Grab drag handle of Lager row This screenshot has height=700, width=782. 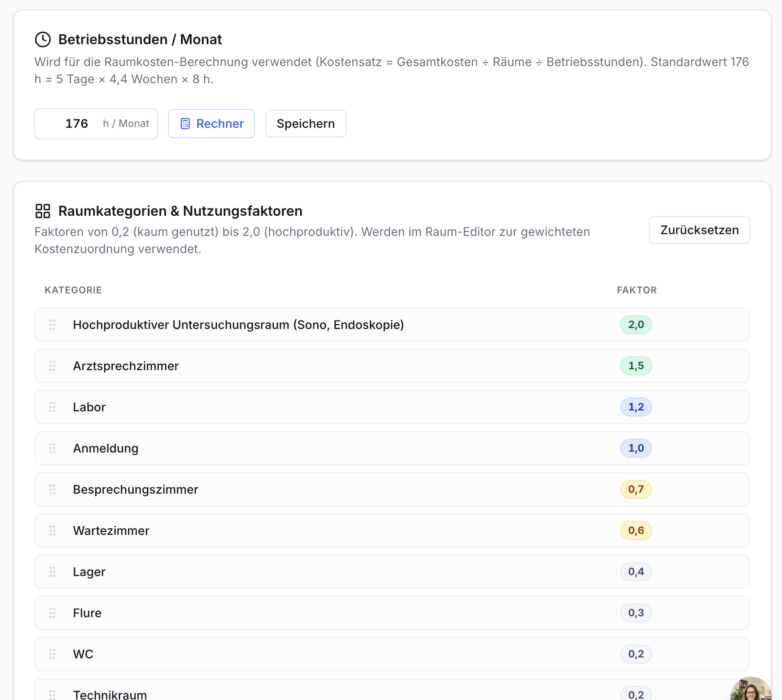point(52,572)
